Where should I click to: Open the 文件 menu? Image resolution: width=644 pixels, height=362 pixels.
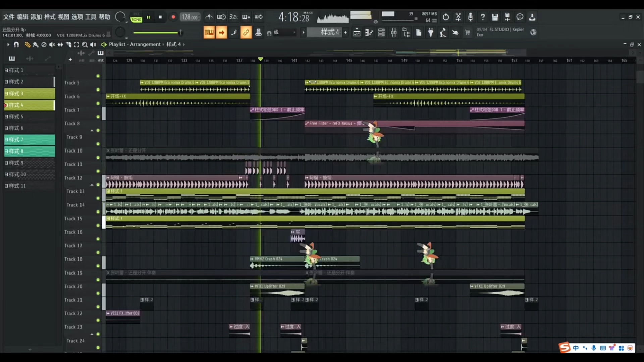tap(9, 17)
